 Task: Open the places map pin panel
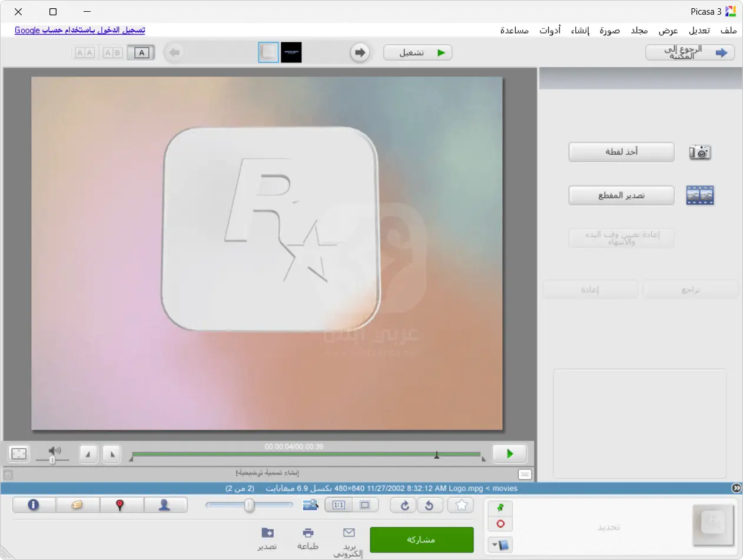pyautogui.click(x=121, y=505)
